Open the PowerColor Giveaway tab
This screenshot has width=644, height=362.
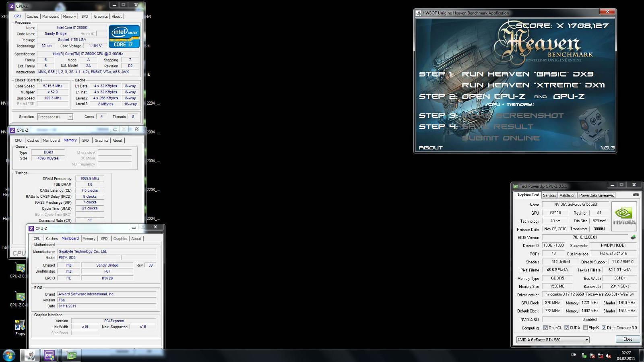click(x=597, y=195)
